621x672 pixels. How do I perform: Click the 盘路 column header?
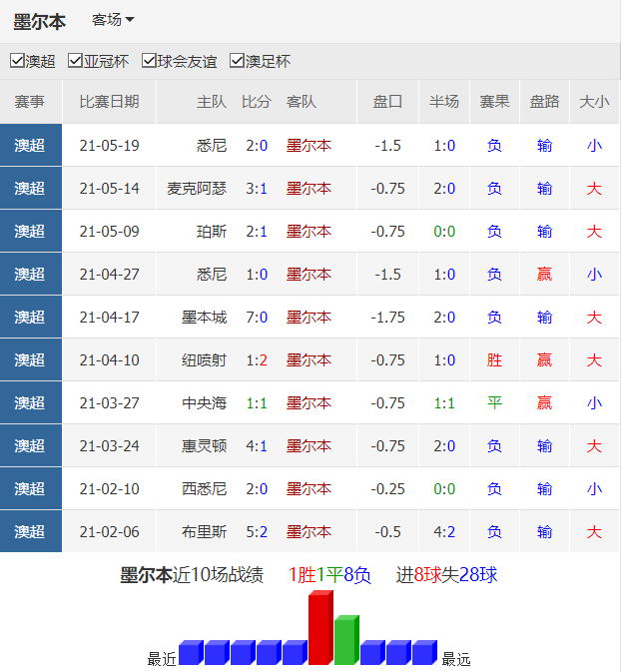click(x=544, y=102)
